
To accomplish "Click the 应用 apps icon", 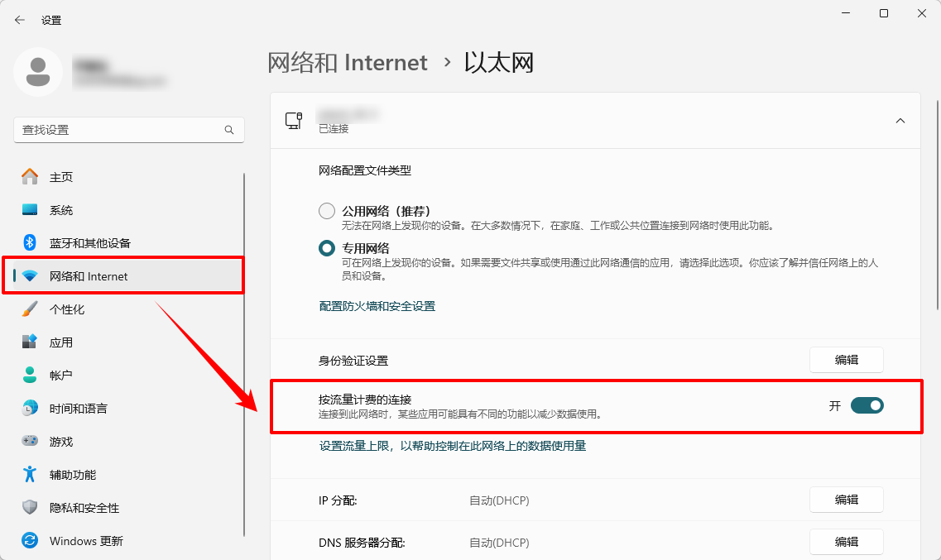I will coord(30,342).
